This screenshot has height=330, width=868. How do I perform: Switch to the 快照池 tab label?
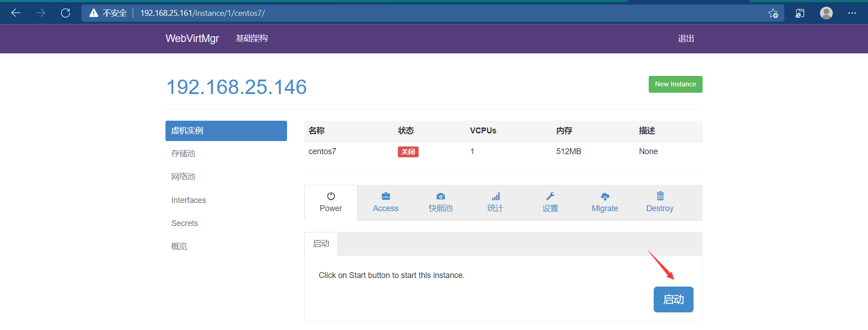[x=441, y=208]
